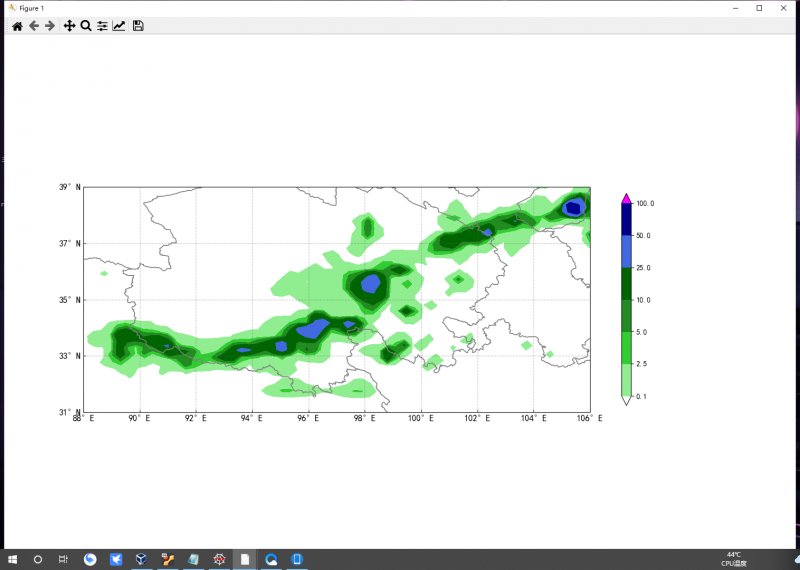
Task: Go forward to next view
Action: pos(50,26)
